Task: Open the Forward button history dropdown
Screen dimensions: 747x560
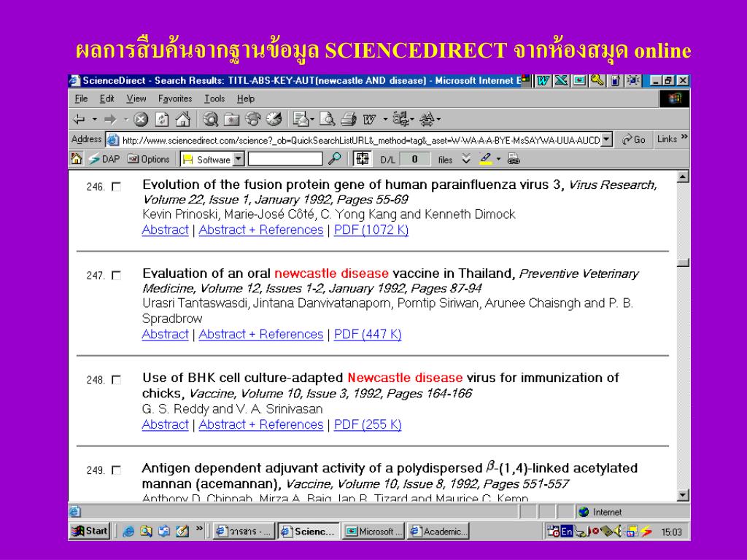Action: pos(125,120)
